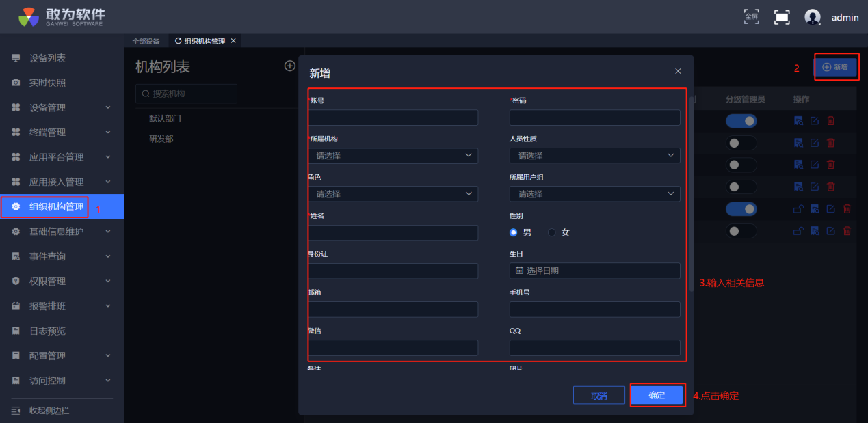Turn off 分级管理员 switch in fifth row

(741, 209)
